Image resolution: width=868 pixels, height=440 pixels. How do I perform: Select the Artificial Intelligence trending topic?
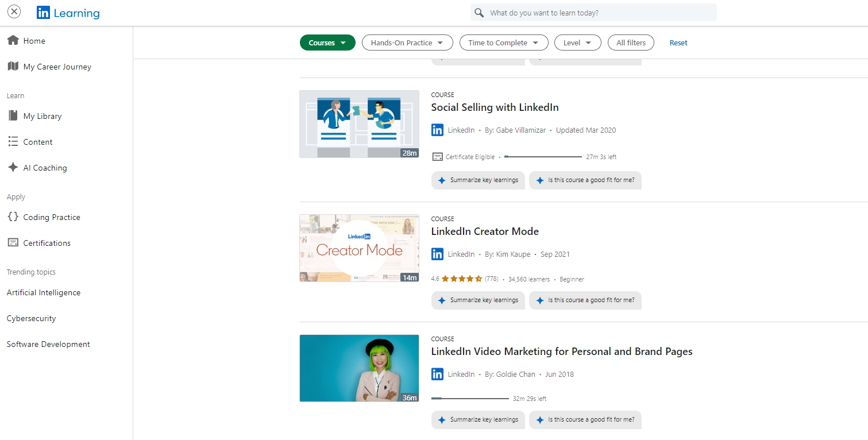pyautogui.click(x=43, y=292)
